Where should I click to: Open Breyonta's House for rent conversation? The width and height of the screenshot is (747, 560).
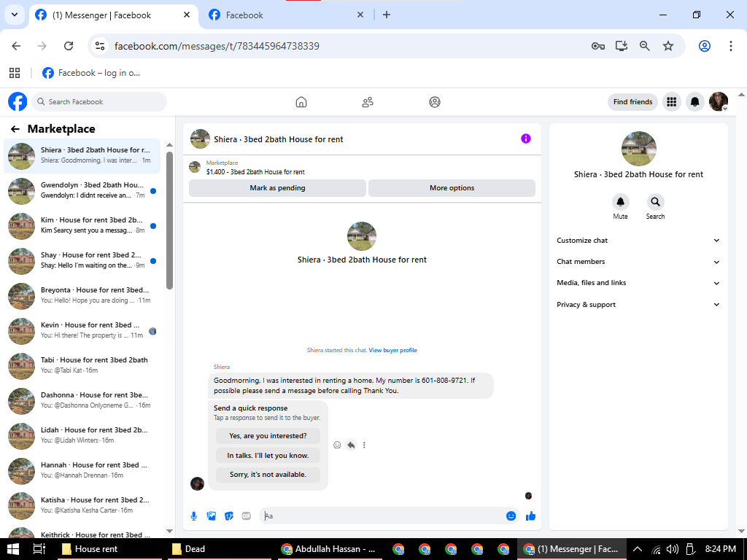coord(82,296)
